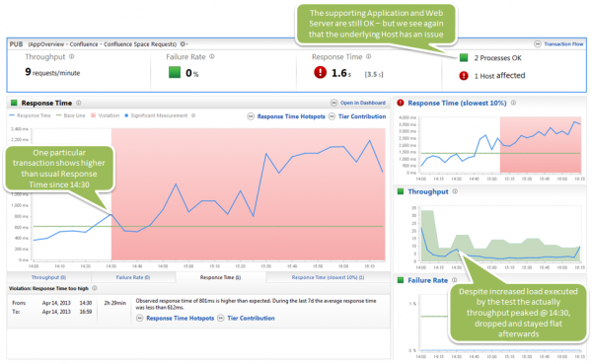Click the info icon next to Response Time header
This screenshot has height=364, width=592.
[368, 56]
